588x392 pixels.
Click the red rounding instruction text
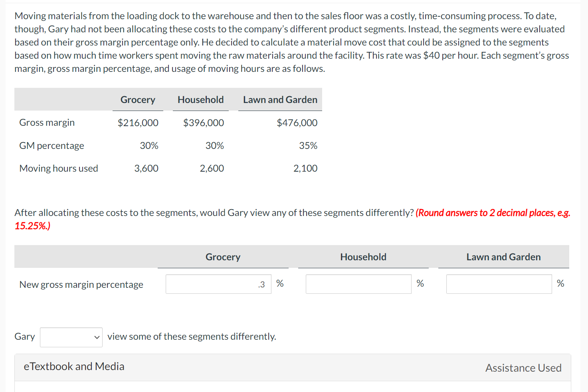pyautogui.click(x=293, y=219)
